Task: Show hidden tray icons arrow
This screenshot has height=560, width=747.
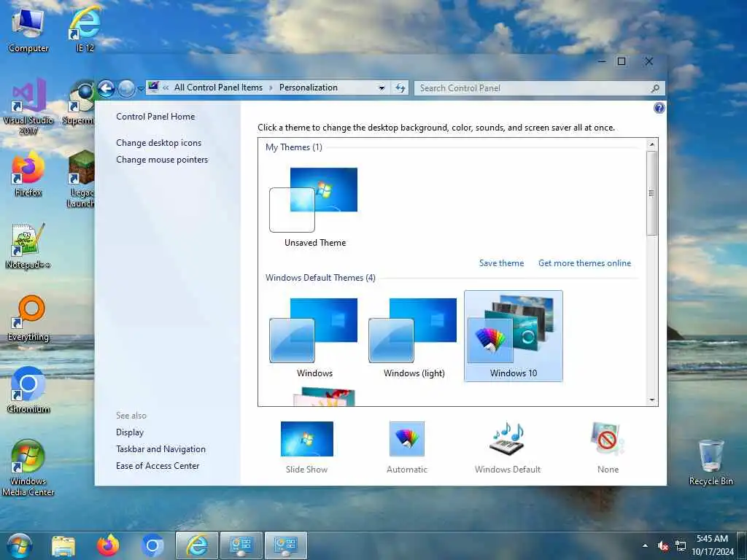Action: (x=645, y=545)
